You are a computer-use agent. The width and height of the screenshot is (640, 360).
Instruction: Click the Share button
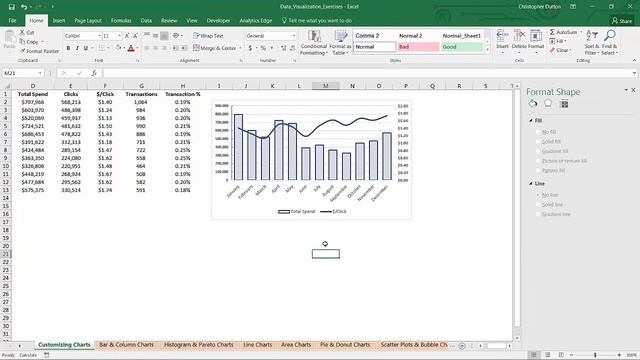click(622, 20)
